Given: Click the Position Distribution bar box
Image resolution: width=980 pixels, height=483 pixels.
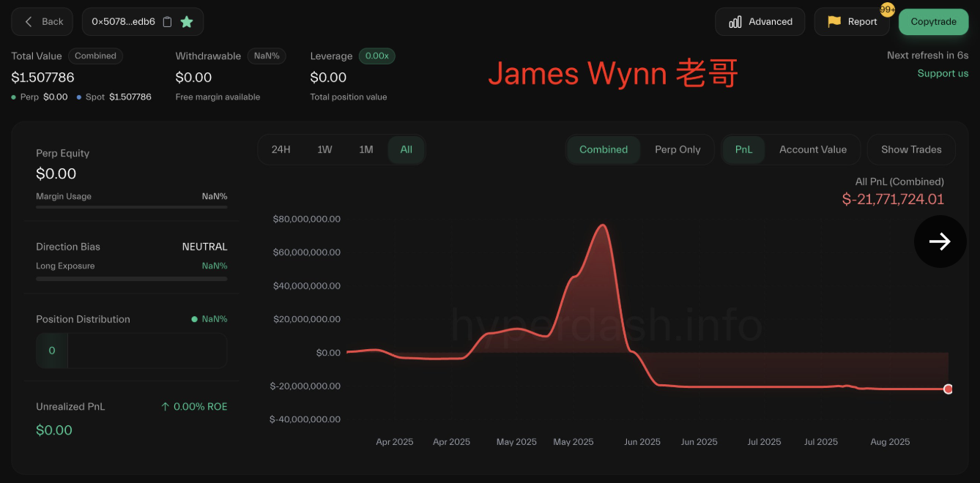Looking at the screenshot, I should pyautogui.click(x=132, y=351).
